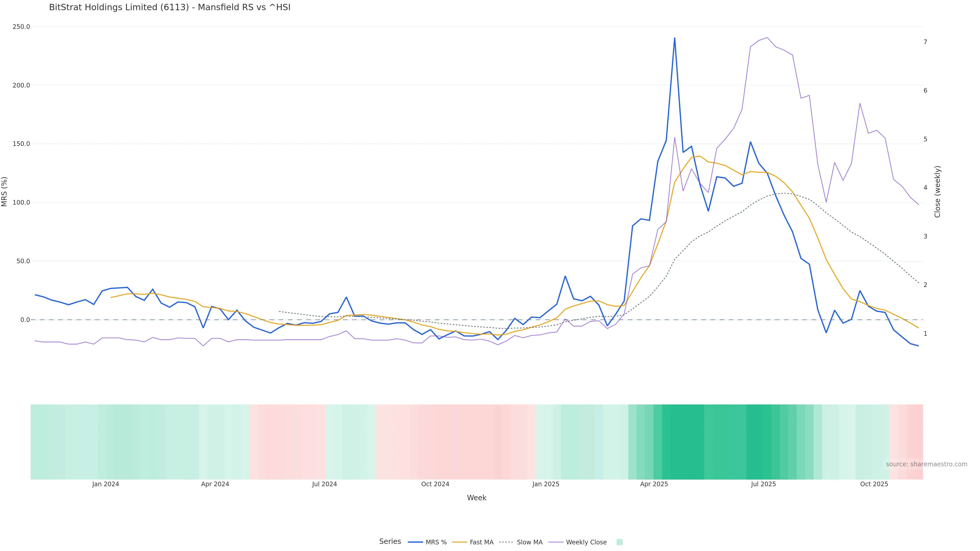Click the light green legend swatch

click(x=619, y=542)
